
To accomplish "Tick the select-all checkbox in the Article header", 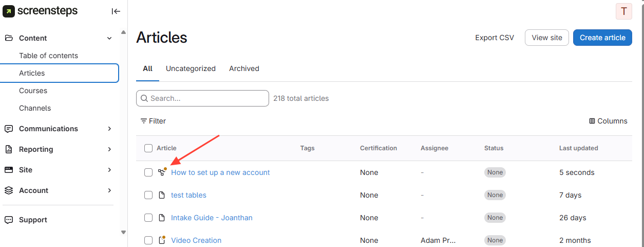I will (148, 148).
